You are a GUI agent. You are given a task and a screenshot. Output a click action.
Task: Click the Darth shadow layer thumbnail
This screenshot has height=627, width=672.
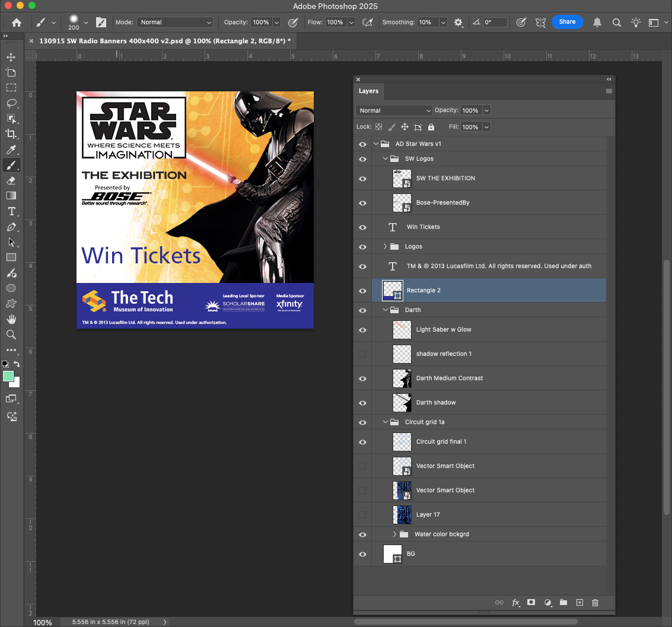(x=402, y=403)
